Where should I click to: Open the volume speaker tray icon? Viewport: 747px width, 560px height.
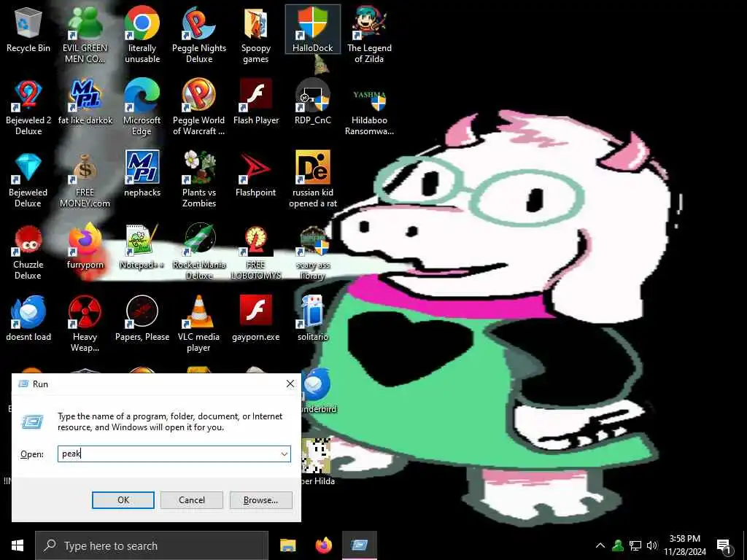click(652, 545)
